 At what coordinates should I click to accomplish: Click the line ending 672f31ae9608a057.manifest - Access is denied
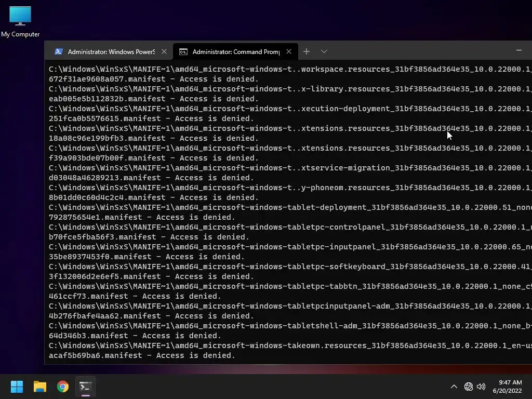click(x=153, y=79)
